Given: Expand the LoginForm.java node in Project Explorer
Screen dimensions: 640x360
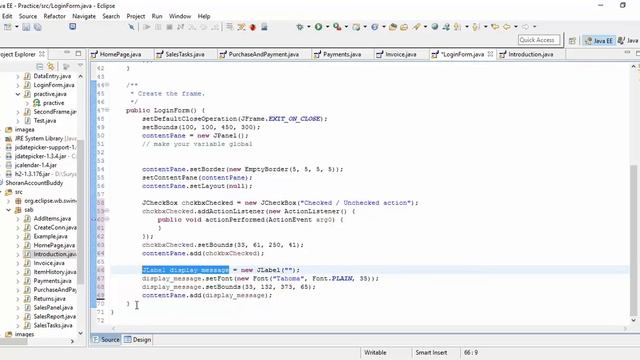Looking at the screenshot, I should 18,85.
